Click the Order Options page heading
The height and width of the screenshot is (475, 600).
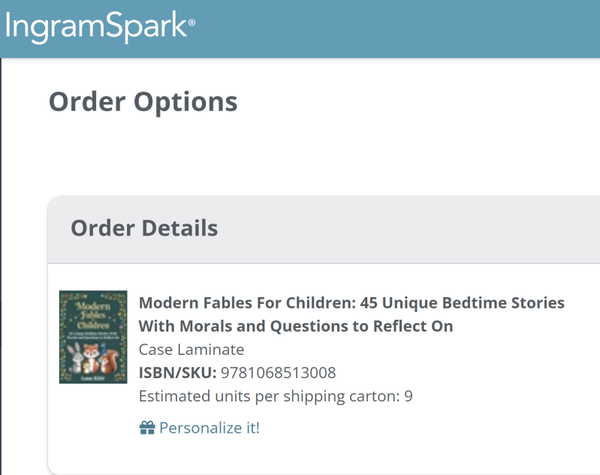click(x=143, y=101)
